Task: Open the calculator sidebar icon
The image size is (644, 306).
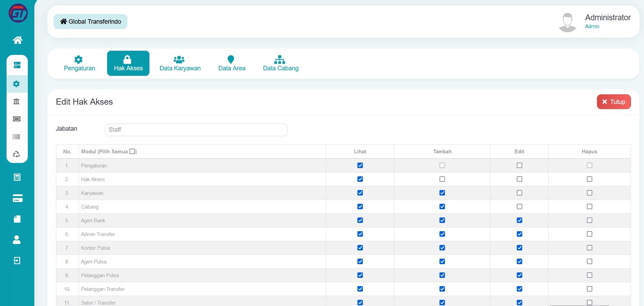Action: tap(17, 177)
